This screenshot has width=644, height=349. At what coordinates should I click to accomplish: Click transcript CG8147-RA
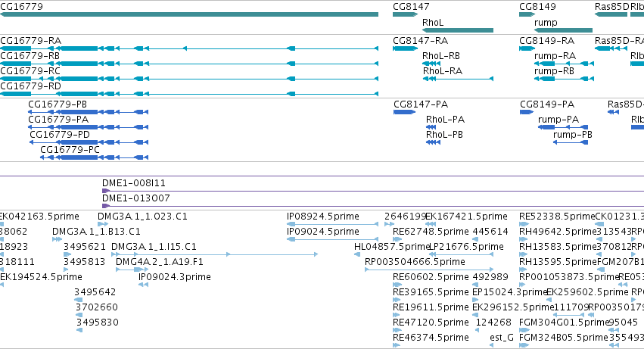[x=406, y=48]
